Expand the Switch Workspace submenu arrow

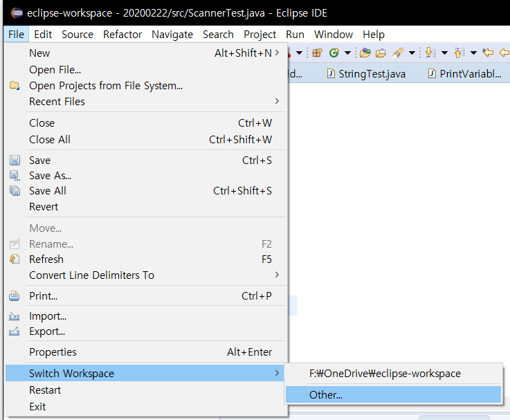[277, 373]
